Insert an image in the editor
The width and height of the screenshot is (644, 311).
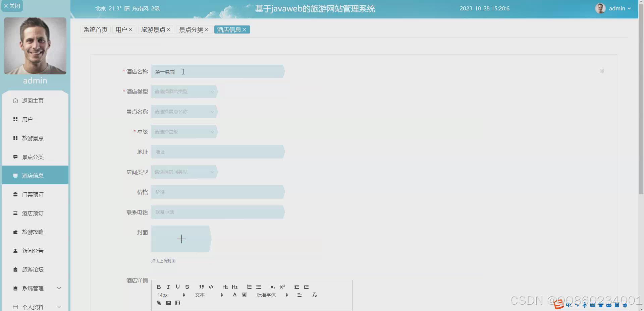[168, 303]
